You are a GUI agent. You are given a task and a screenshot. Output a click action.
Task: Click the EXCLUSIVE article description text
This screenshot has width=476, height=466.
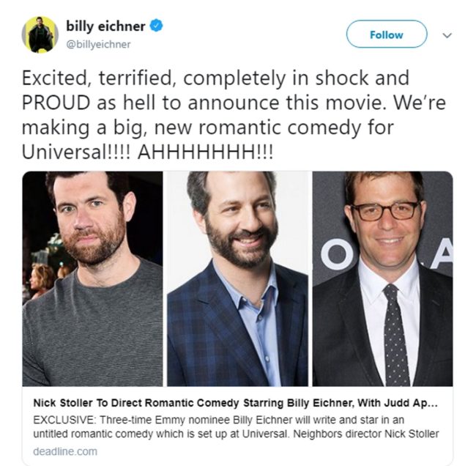pos(236,426)
